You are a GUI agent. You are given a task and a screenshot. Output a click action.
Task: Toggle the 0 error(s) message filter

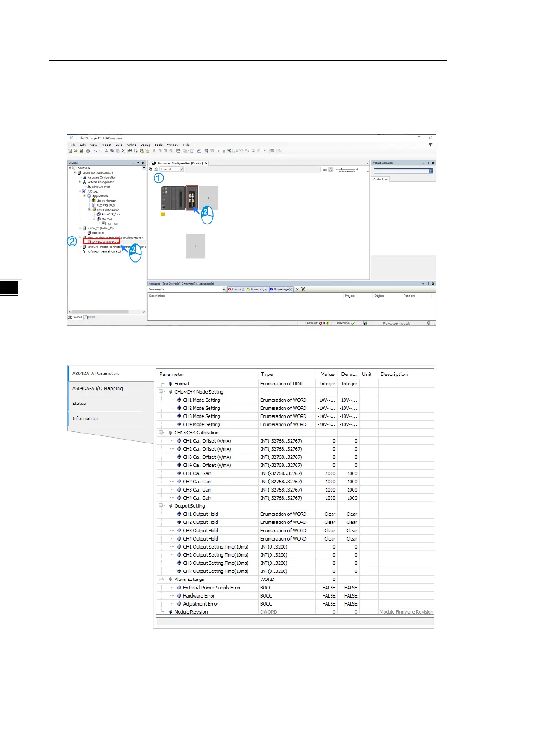point(236,290)
